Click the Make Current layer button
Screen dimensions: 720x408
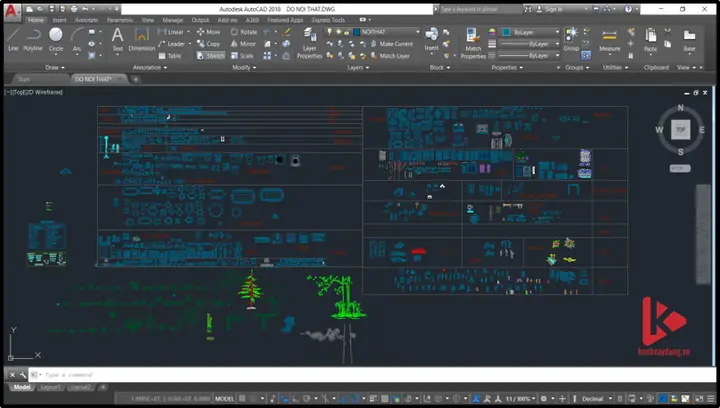coord(392,44)
